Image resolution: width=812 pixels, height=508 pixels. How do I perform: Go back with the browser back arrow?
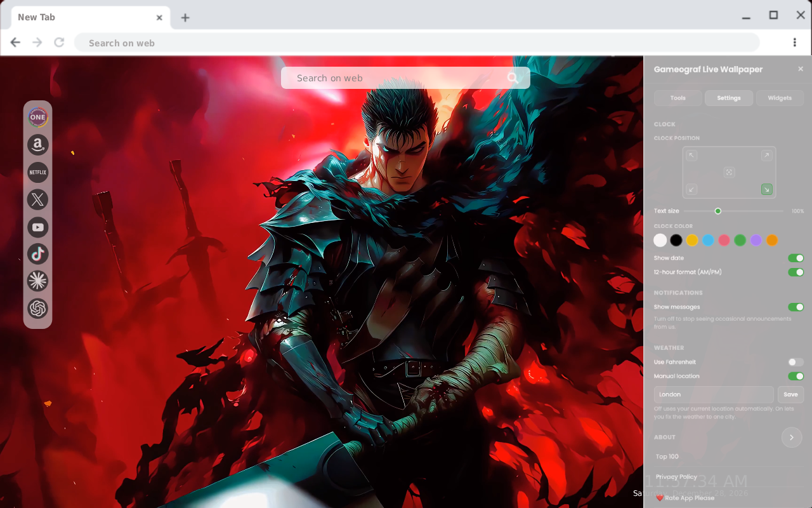[x=15, y=43]
